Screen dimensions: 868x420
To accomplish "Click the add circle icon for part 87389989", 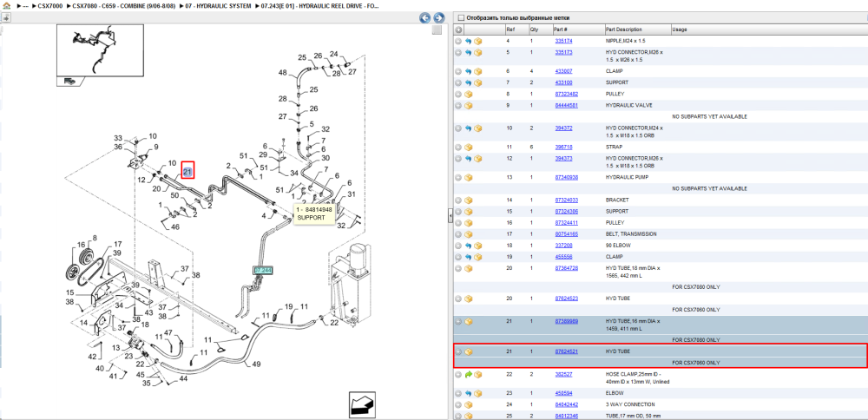I will [x=458, y=321].
